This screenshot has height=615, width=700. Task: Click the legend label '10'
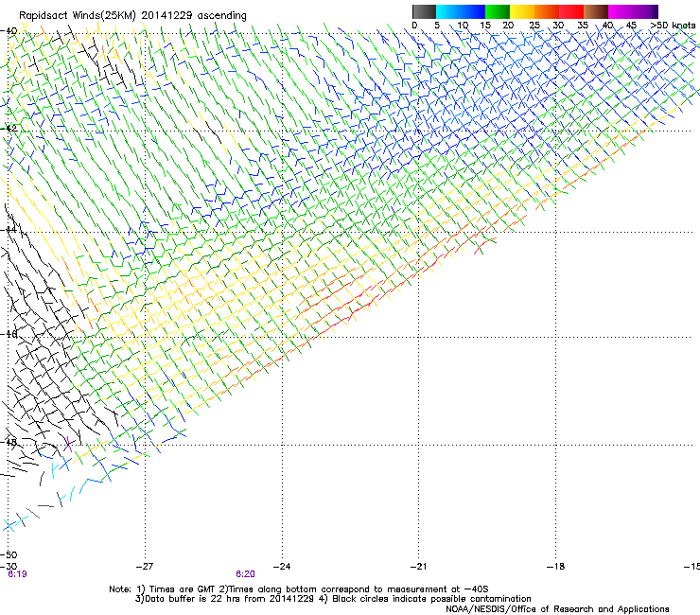click(x=463, y=26)
